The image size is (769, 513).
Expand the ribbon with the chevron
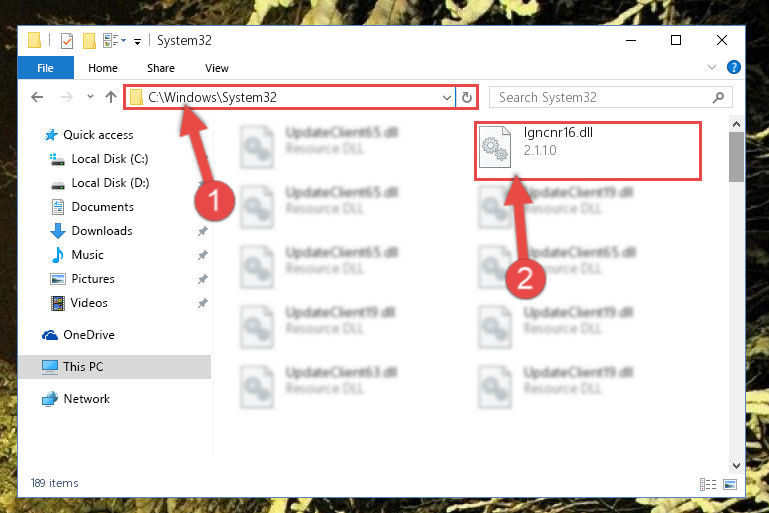pos(712,67)
